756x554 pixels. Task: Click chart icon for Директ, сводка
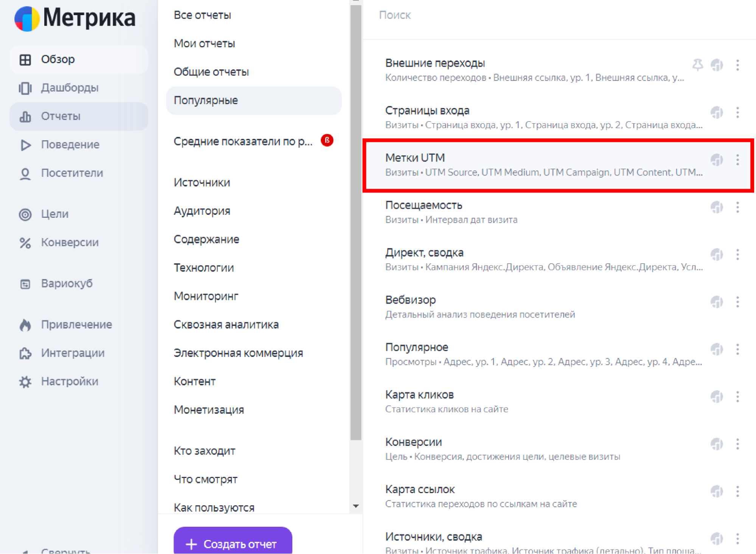pyautogui.click(x=717, y=254)
